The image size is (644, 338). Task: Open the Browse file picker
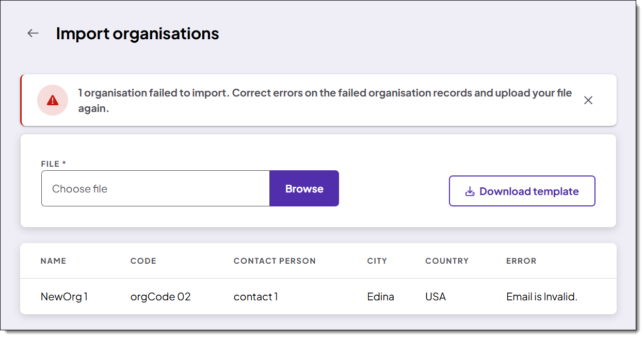[304, 189]
